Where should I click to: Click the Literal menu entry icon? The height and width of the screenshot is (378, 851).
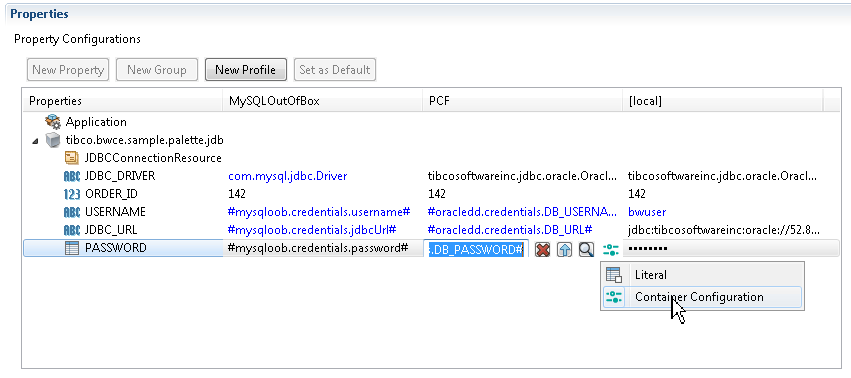point(614,275)
